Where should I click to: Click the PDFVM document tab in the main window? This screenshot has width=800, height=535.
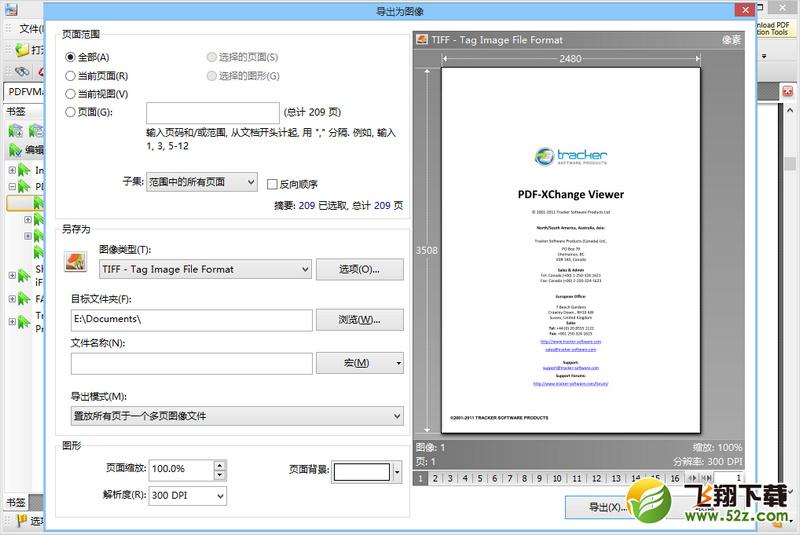click(25, 92)
